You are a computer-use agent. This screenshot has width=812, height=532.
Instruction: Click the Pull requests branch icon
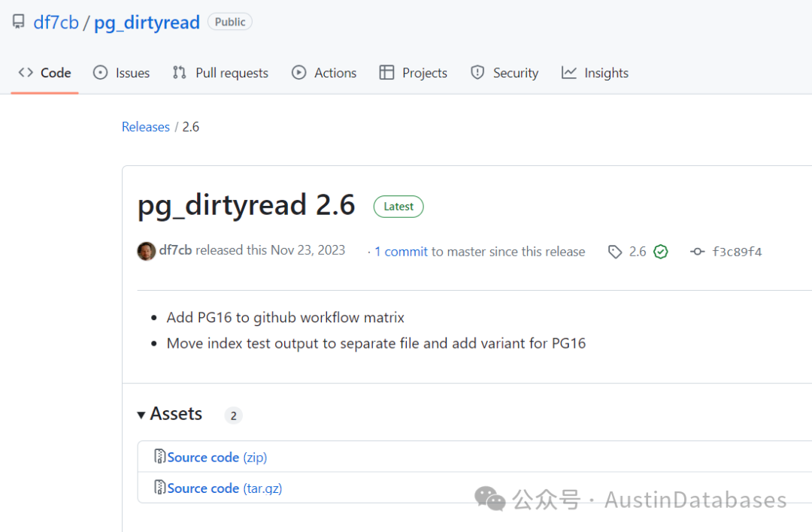tap(179, 72)
